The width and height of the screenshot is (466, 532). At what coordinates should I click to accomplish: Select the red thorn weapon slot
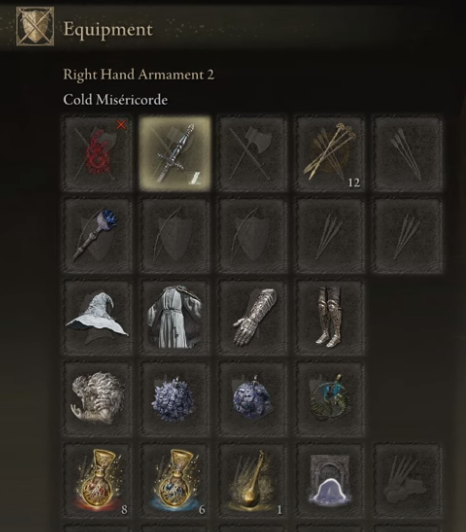[97, 154]
